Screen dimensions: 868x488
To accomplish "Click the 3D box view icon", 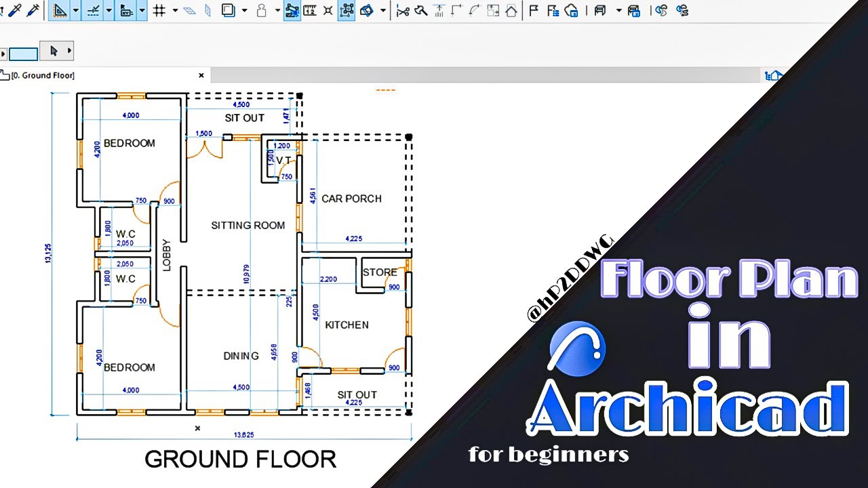I will coord(367,10).
